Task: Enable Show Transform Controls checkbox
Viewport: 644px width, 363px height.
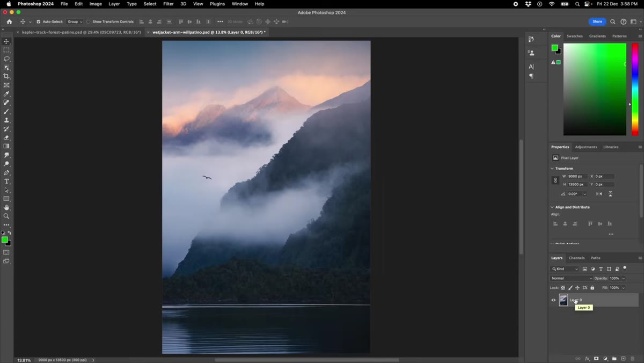Action: click(x=88, y=21)
